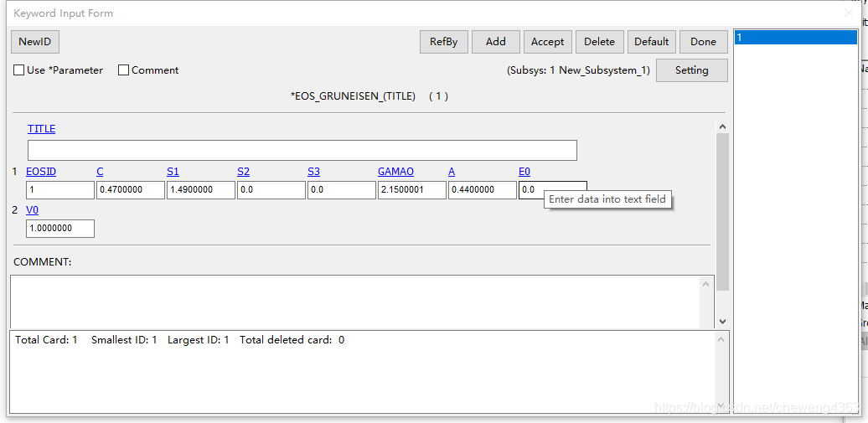Select the S2 input field
This screenshot has height=423, width=868.
[271, 190]
